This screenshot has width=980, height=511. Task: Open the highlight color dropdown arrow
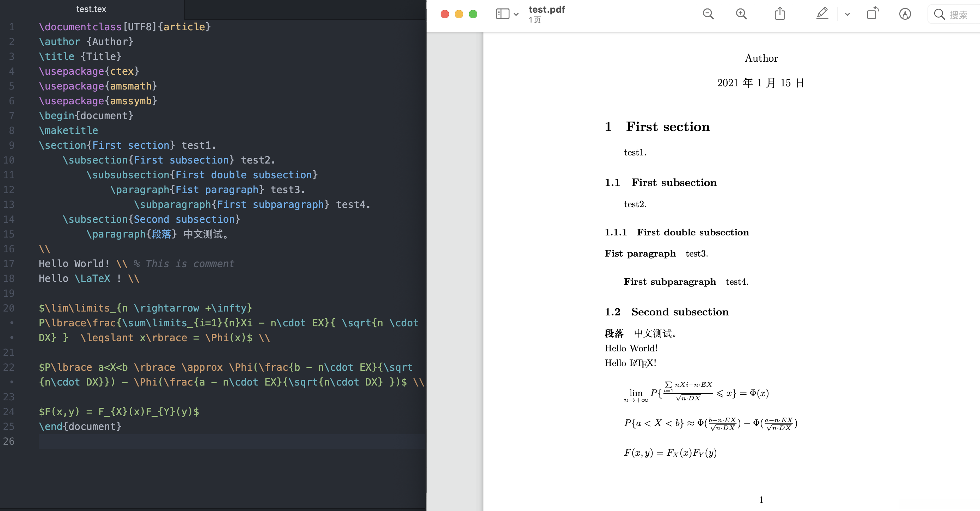point(847,14)
